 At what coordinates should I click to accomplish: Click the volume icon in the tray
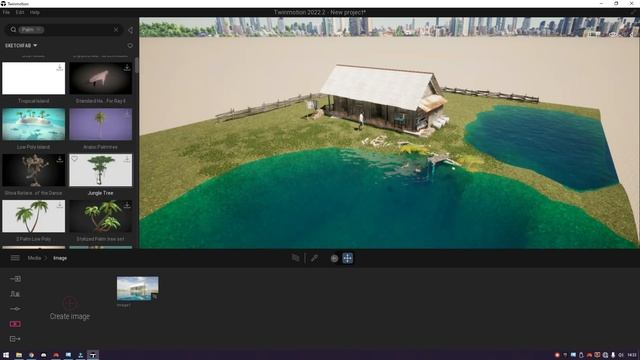[621, 355]
